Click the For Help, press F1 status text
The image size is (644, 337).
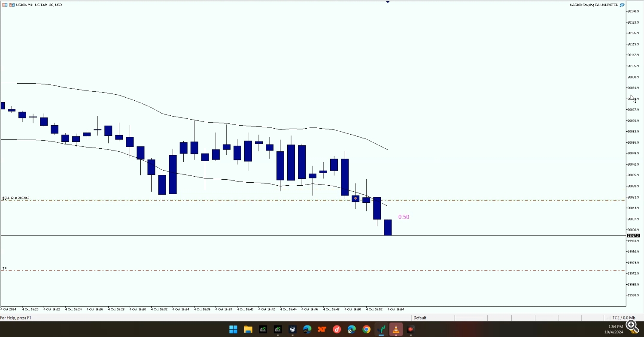[15, 318]
